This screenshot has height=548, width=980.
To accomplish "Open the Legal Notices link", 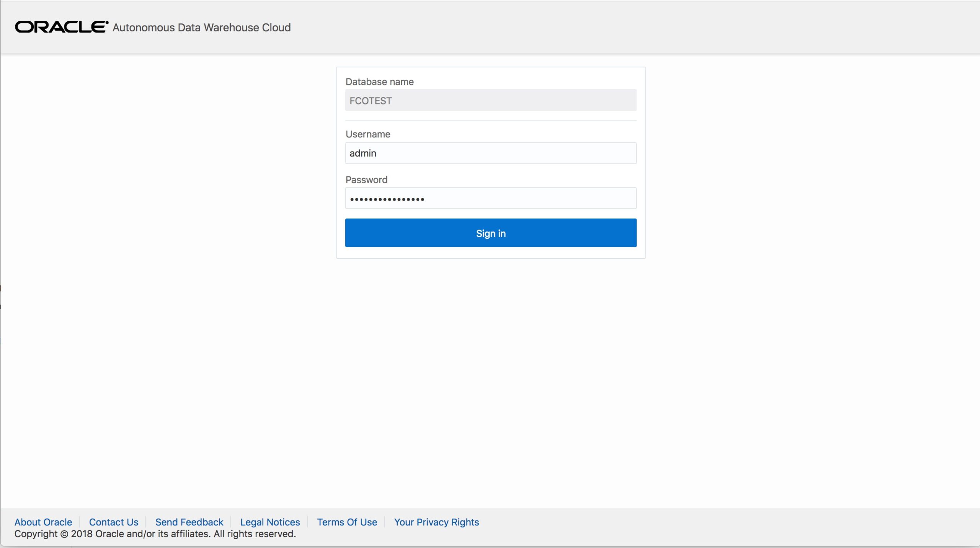I will [x=270, y=522].
